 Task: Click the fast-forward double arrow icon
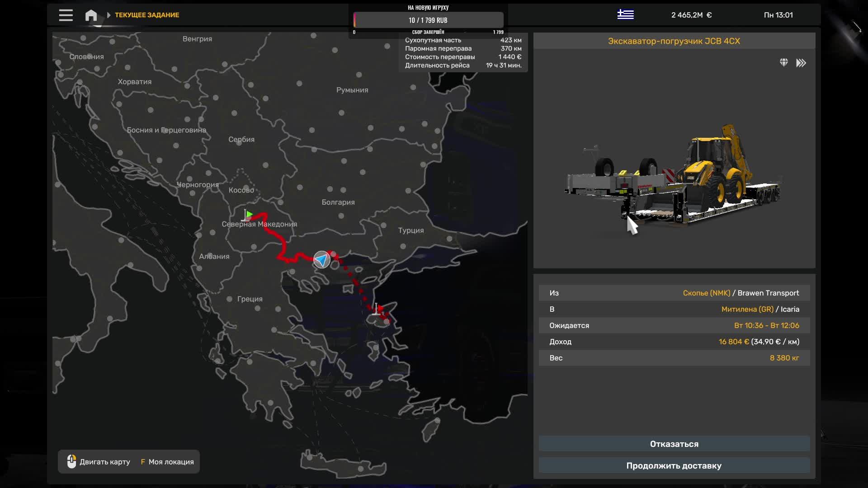801,63
